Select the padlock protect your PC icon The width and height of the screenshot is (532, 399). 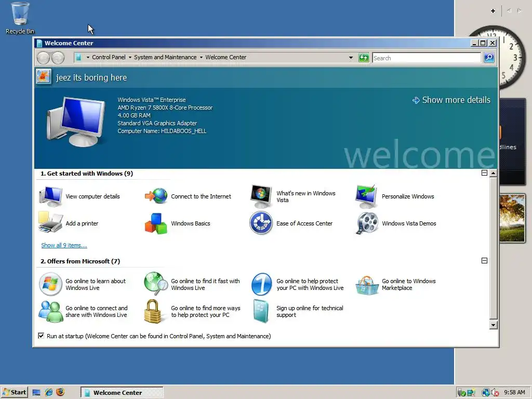[x=152, y=311]
